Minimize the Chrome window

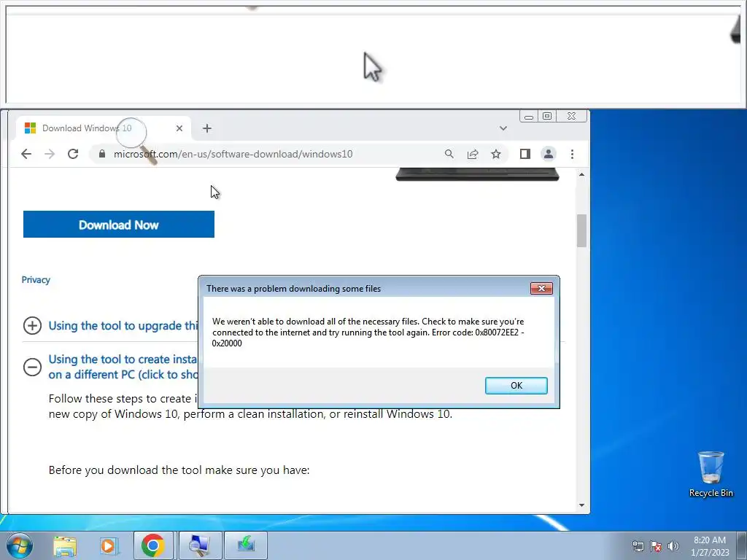click(529, 116)
